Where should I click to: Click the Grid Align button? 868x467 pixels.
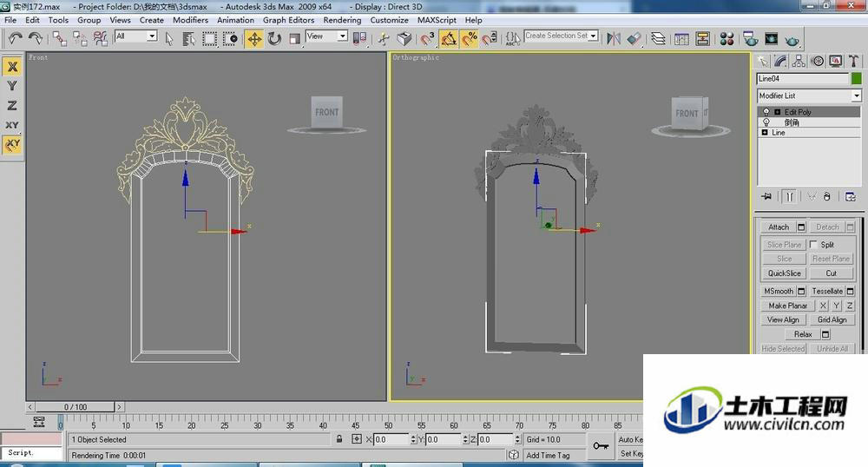(x=832, y=319)
